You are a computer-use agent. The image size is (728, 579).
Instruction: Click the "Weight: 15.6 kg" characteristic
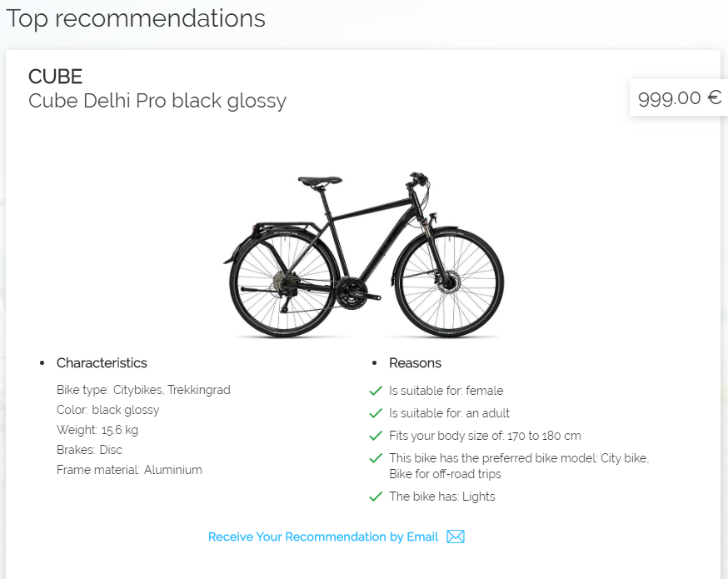click(x=97, y=430)
